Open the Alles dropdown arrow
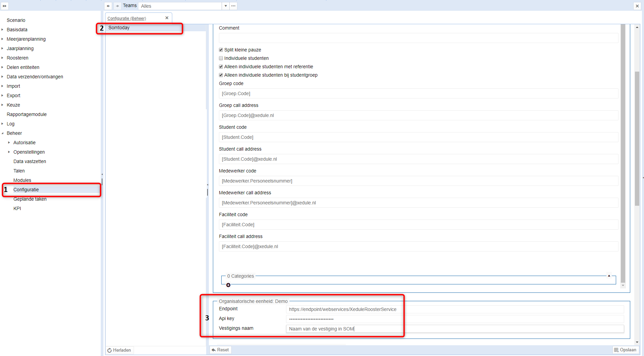Screen dimensions: 644x356 click(226, 6)
